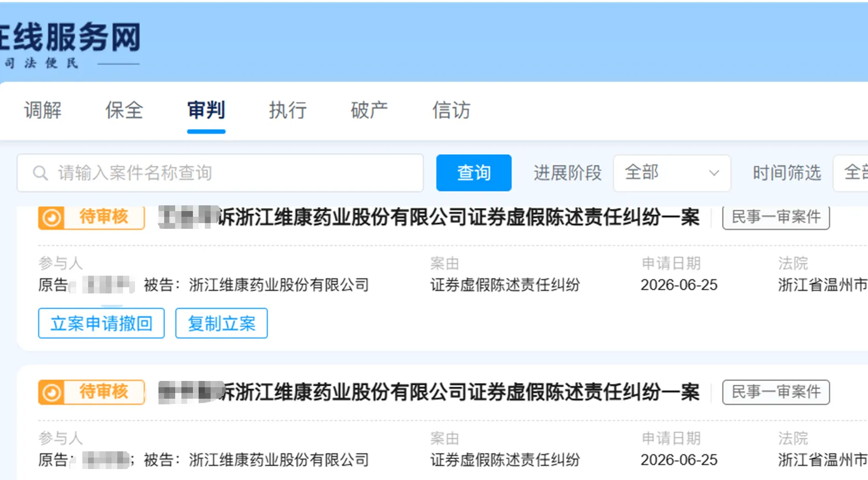Open the 调解 tab
Viewport: 868px width, 480px height.
coord(43,110)
